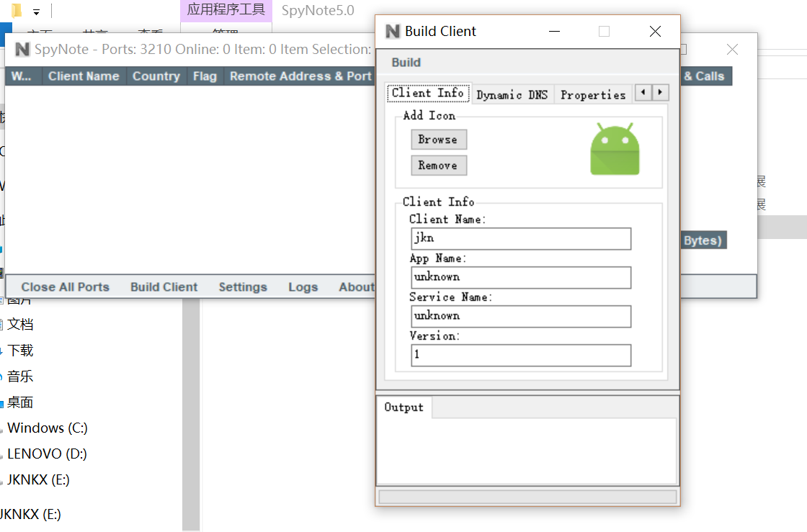This screenshot has height=532, width=807.
Task: Open the quick access toolbar dropdown arrow
Action: pos(37,12)
